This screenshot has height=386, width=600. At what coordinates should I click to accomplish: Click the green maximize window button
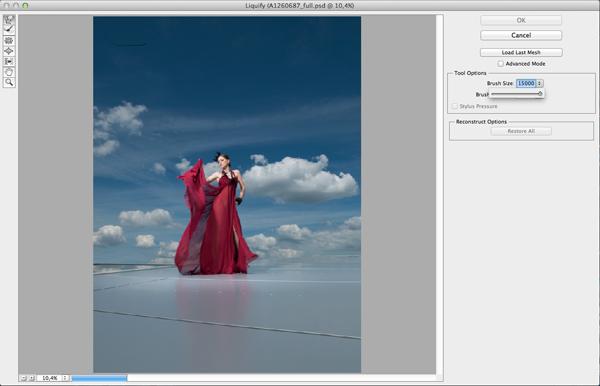(x=25, y=5)
